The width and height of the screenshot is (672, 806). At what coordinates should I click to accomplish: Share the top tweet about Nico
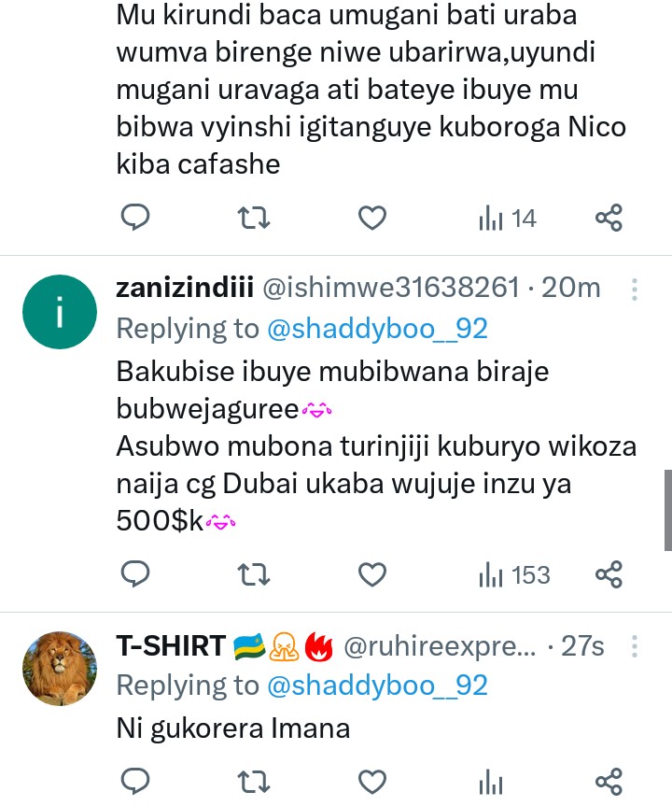(x=609, y=219)
